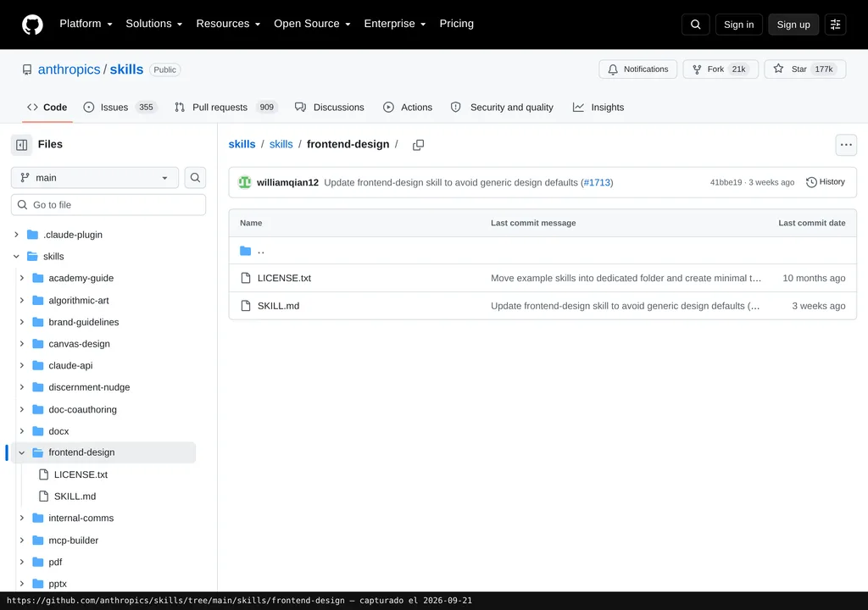Click the repository icon beside anthropics
Image resolution: width=868 pixels, height=610 pixels.
coord(27,69)
